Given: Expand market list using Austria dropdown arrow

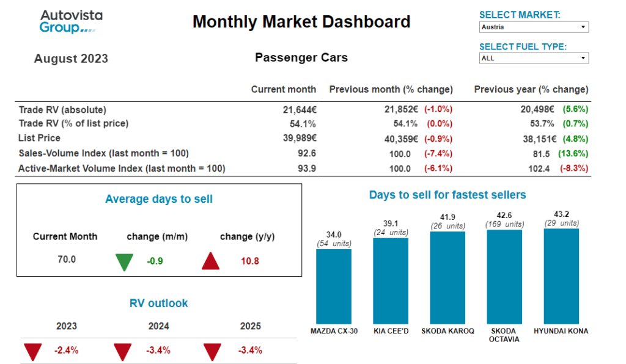Looking at the screenshot, I should [x=583, y=27].
